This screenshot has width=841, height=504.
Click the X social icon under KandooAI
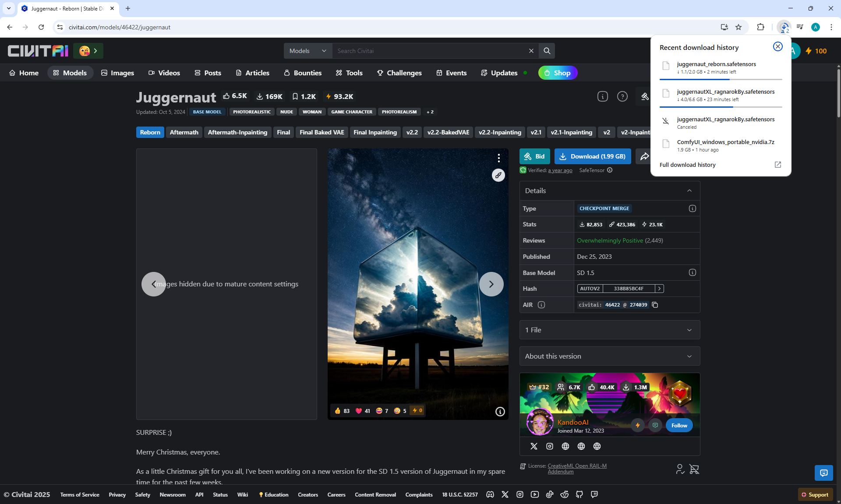(x=534, y=446)
